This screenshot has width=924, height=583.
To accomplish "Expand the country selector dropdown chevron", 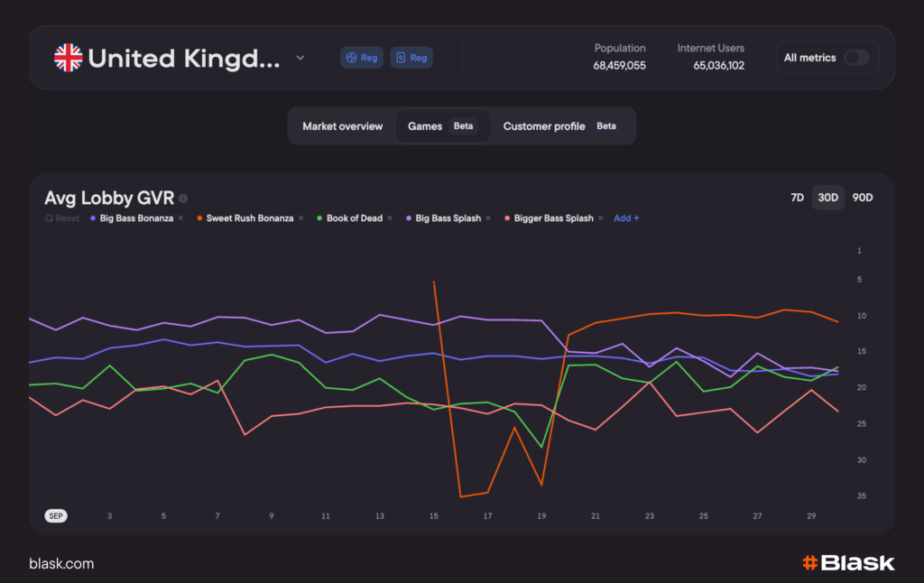I will 300,58.
